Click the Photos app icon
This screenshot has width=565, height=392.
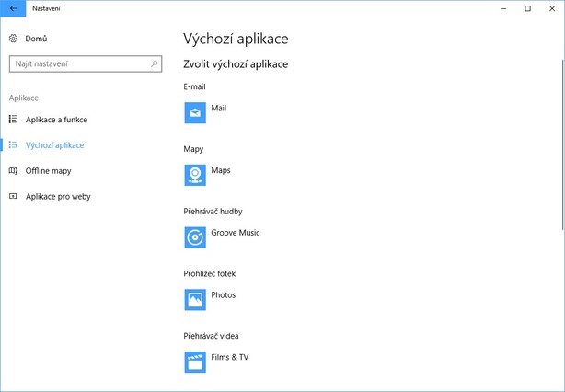195,300
